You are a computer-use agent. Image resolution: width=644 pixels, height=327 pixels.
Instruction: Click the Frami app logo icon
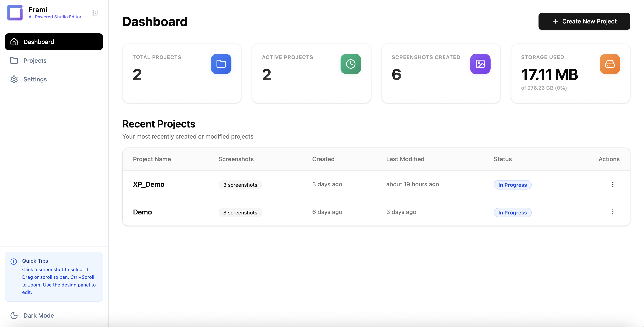(x=15, y=13)
